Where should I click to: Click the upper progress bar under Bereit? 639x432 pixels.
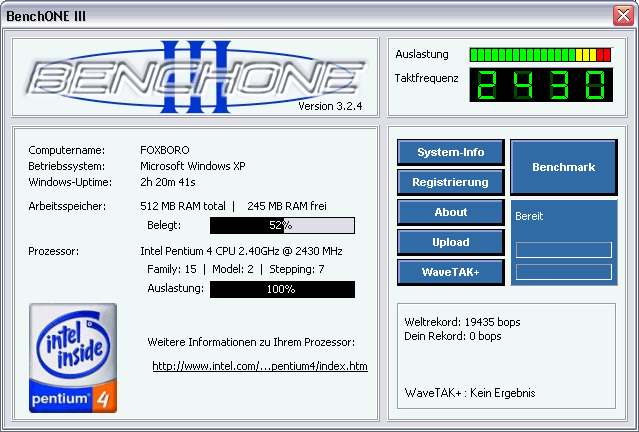pos(564,250)
